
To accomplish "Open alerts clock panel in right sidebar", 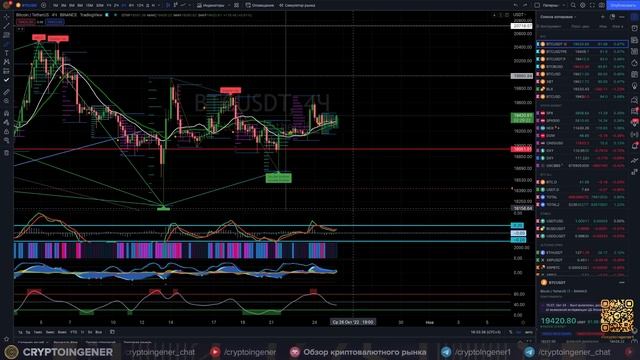I will click(635, 29).
